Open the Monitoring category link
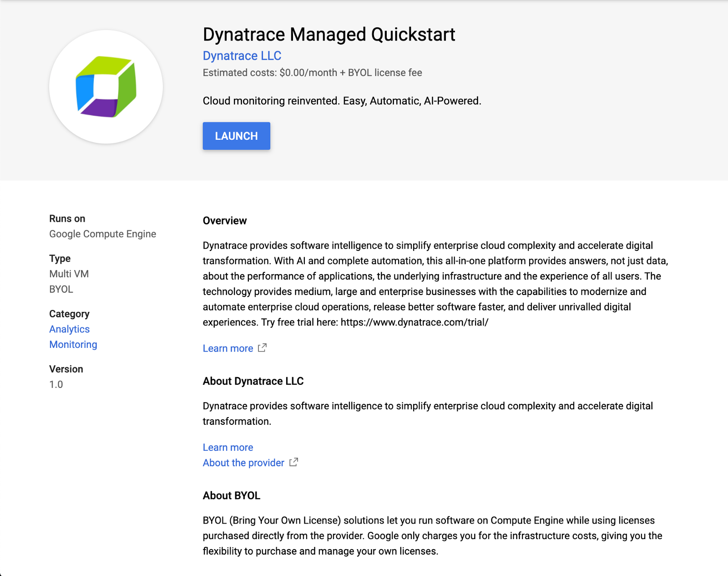Image resolution: width=728 pixels, height=576 pixels. pos(73,345)
